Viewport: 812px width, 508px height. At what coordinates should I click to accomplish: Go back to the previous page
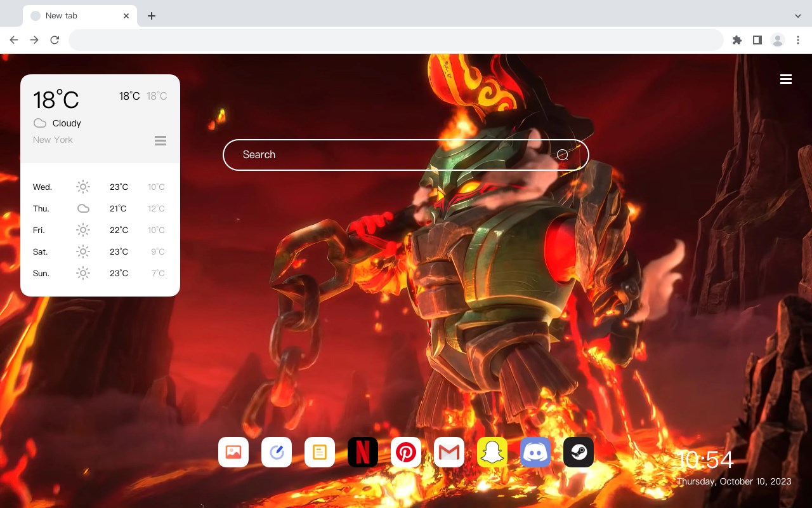[14, 40]
